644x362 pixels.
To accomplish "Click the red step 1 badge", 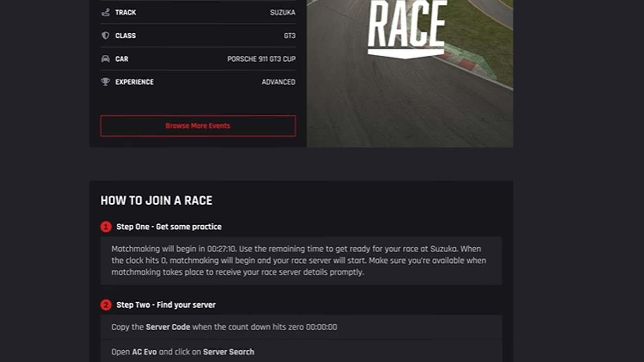I will pos(106,227).
